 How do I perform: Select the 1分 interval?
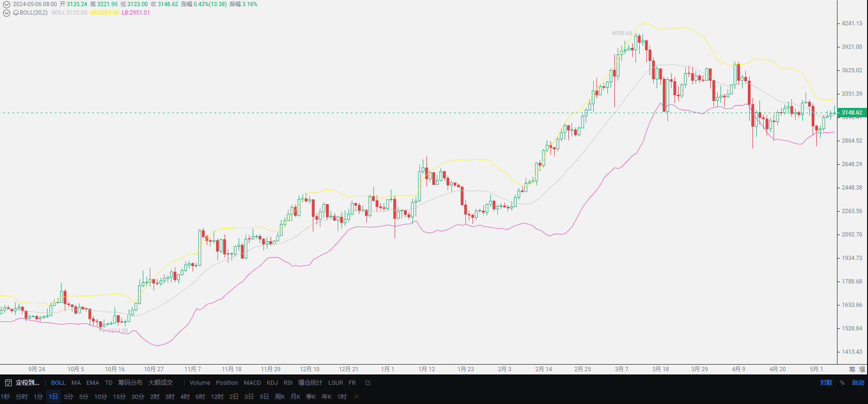click(x=38, y=397)
